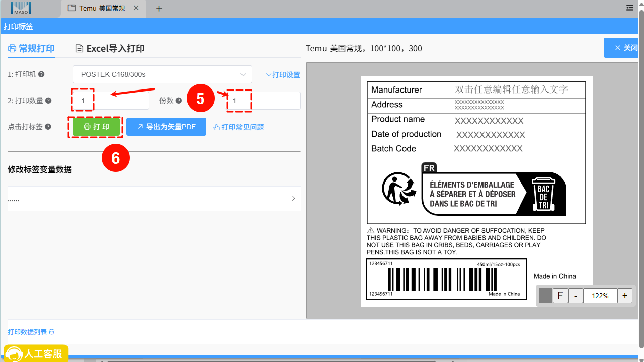Switch to Excel导入打印 tab
Screen dimensions: 644x362
(110, 48)
